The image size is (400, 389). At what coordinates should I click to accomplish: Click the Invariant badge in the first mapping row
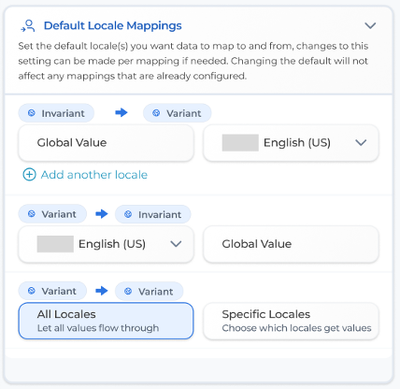(x=56, y=113)
